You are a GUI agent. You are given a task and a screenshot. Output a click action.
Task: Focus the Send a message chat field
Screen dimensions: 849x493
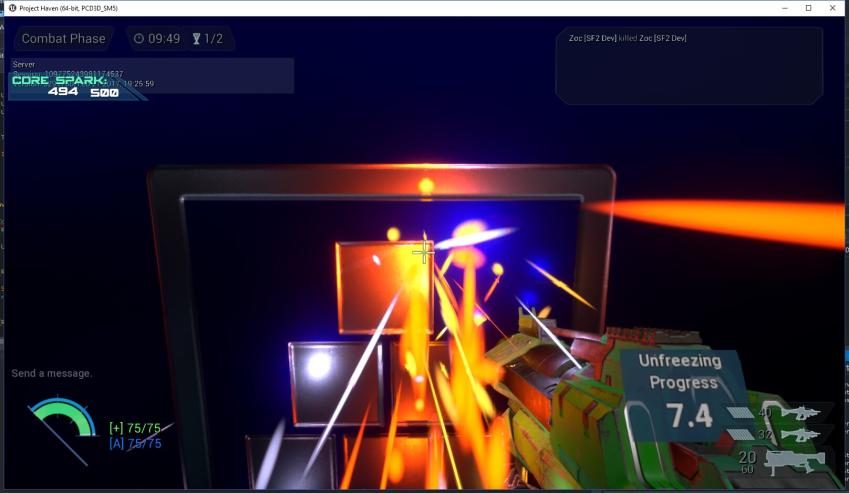click(x=52, y=373)
